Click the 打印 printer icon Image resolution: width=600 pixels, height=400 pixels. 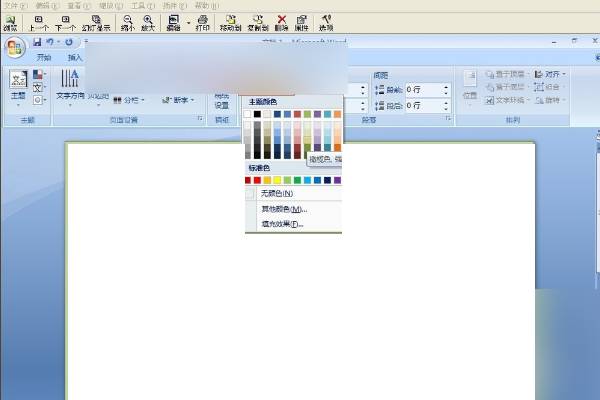pyautogui.click(x=203, y=23)
